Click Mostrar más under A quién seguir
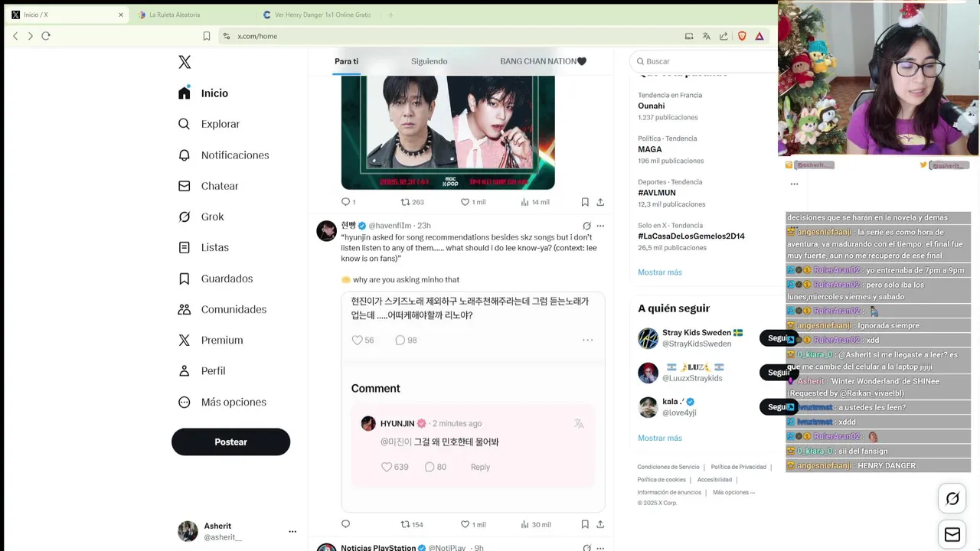 (x=660, y=439)
